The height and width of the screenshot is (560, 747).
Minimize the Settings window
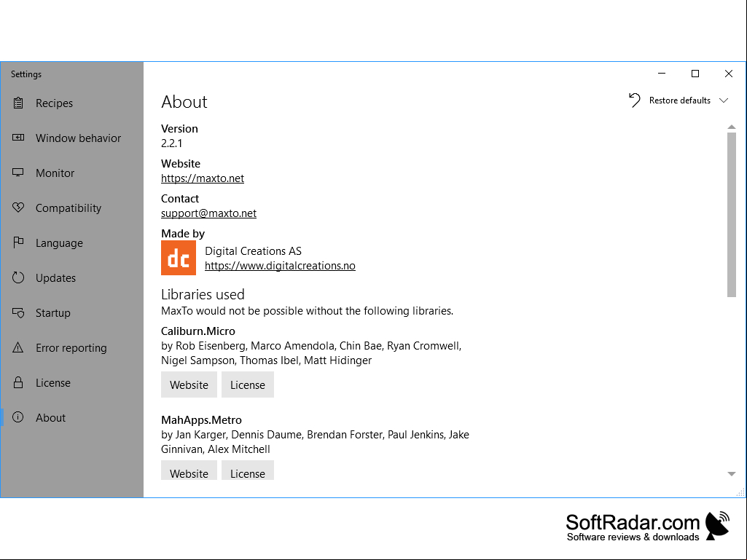pyautogui.click(x=662, y=74)
